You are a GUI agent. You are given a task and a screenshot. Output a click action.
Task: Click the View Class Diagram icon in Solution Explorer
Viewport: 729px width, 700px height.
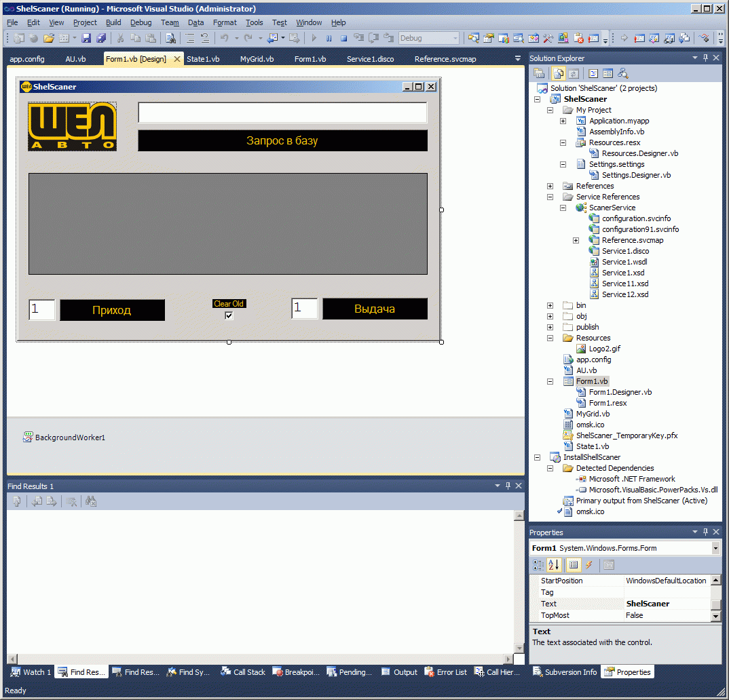(622, 73)
